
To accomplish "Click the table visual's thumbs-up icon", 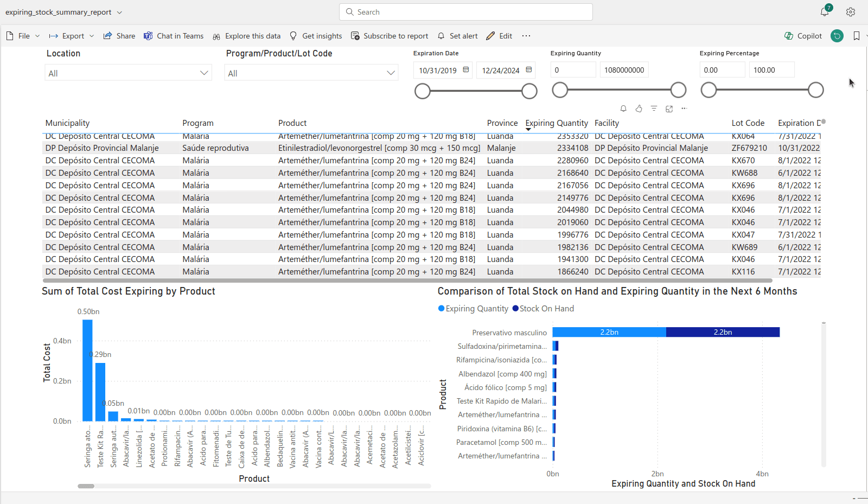I will (x=639, y=109).
